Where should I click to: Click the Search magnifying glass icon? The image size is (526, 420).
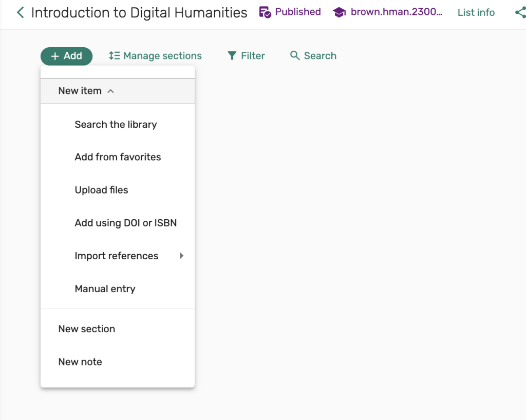pos(295,56)
